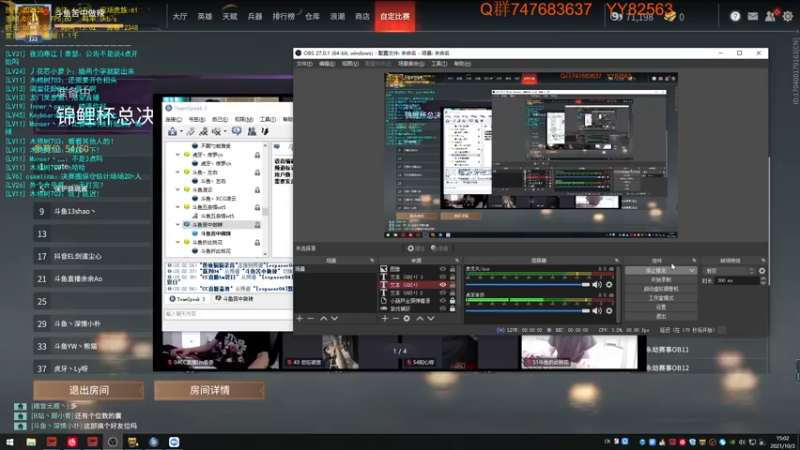
Task: Adjust 麦克风/Aux volume slider
Action: pyautogui.click(x=528, y=285)
